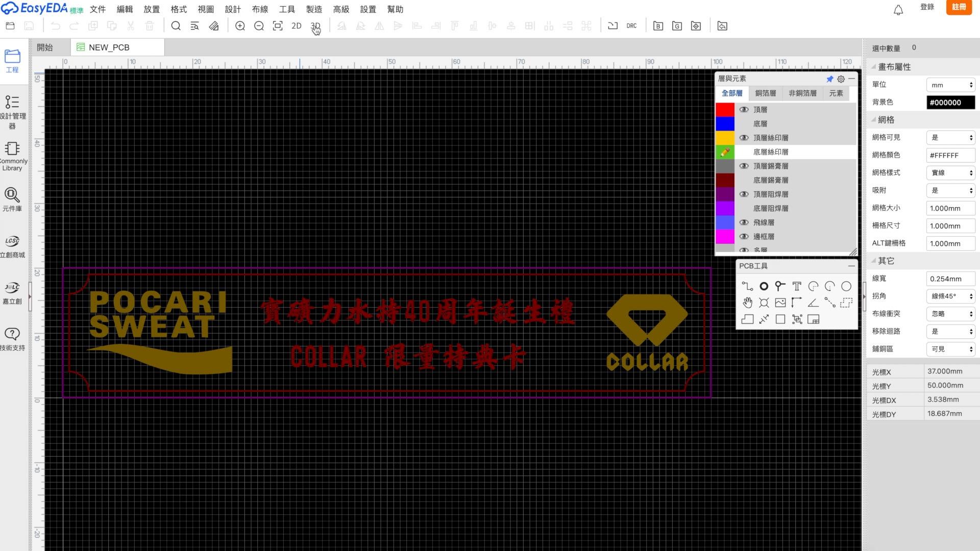Hide the 頂層 (top layer) visibility eye
The width and height of the screenshot is (980, 551).
pos(744,109)
